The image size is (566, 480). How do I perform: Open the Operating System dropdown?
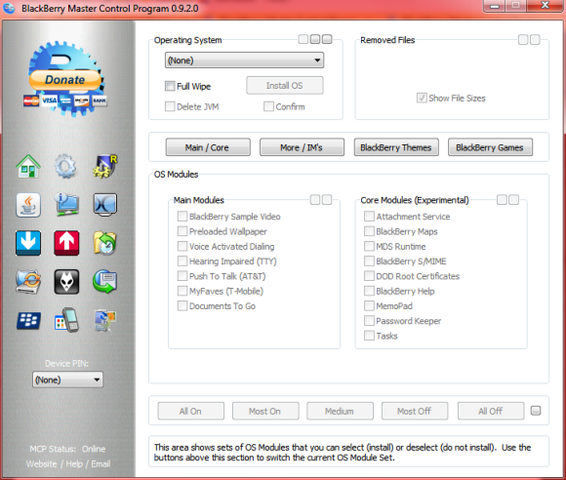pos(244,60)
